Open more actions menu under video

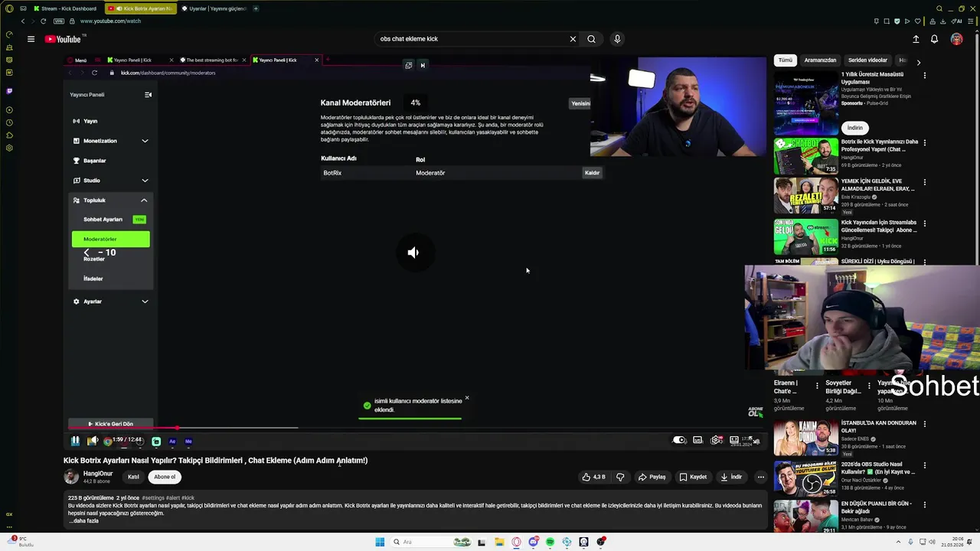point(760,477)
